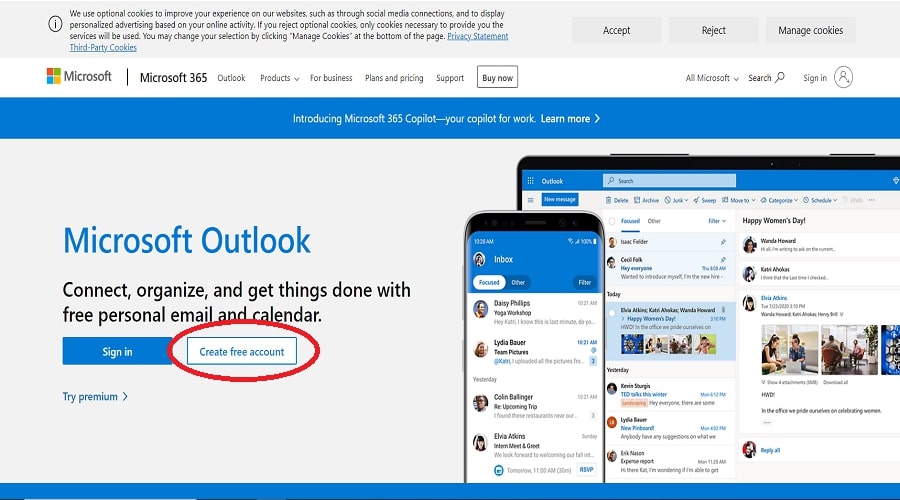Open the Cecil Folk email row

click(669, 268)
